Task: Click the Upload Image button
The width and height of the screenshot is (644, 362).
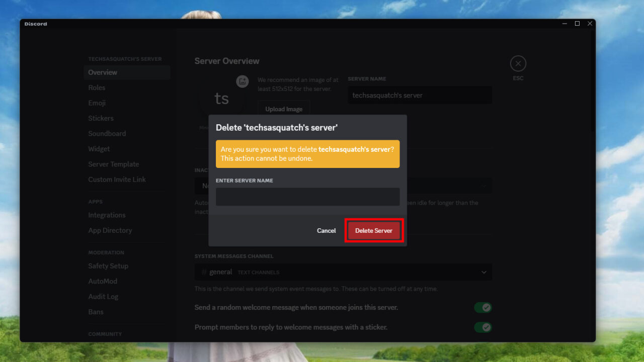Action: click(x=283, y=109)
